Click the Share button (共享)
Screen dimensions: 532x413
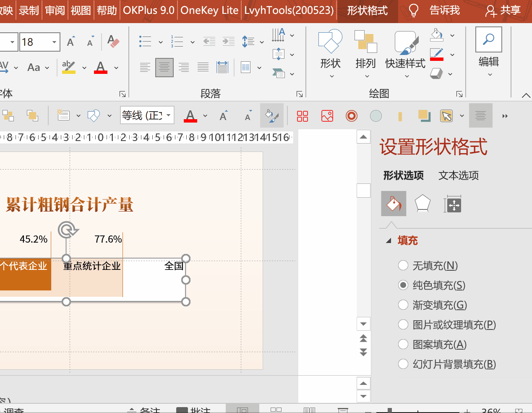click(503, 10)
